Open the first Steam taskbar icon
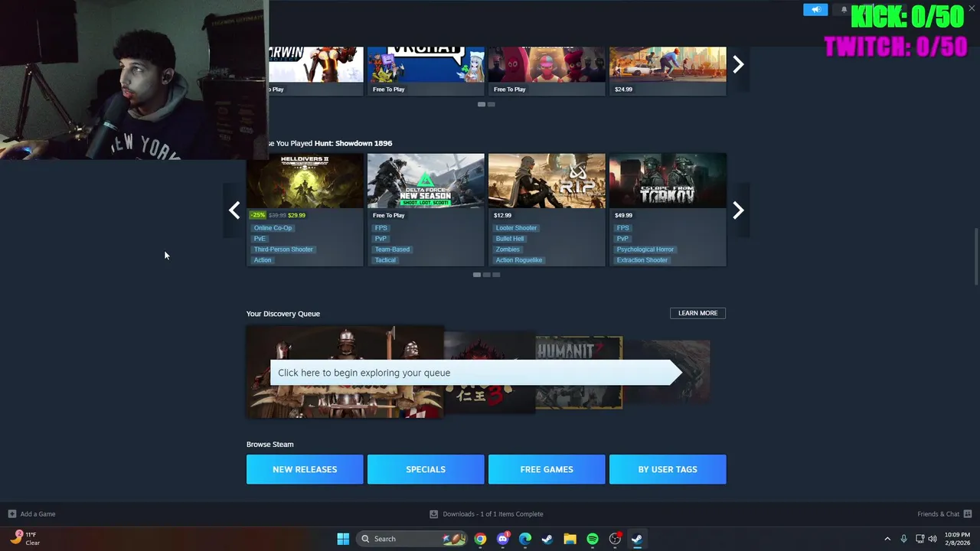Viewport: 980px width, 551px height. coord(547,539)
